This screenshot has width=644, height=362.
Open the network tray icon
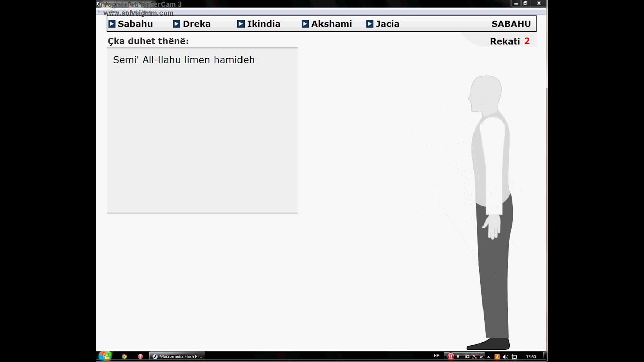pos(514,357)
